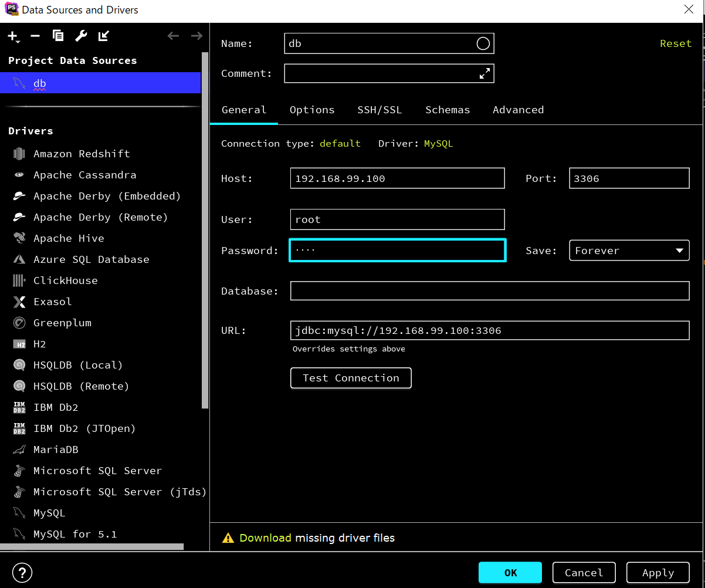Open the Schemas tab
Viewport: 705px width, 588px height.
448,110
